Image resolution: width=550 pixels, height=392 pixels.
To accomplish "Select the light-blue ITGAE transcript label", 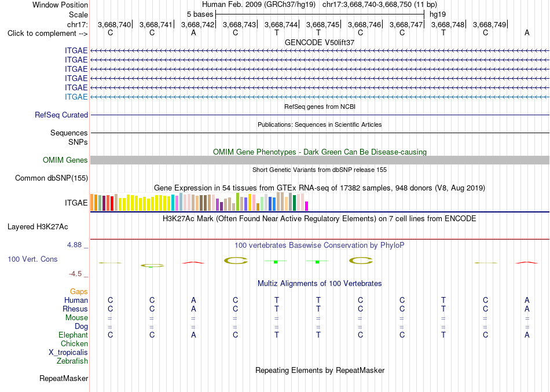I will (x=76, y=97).
